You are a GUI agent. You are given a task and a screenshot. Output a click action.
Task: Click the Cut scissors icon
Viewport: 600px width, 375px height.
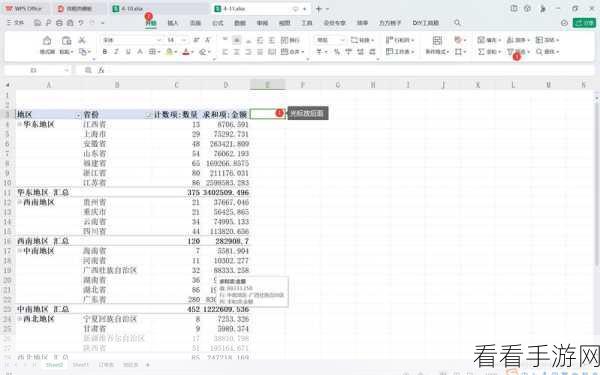point(82,40)
